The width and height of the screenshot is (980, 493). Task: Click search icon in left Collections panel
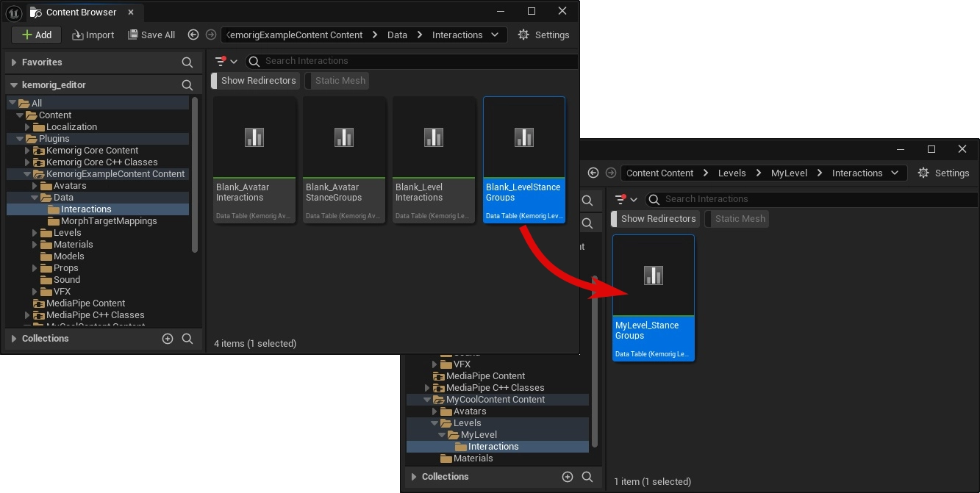click(x=187, y=339)
